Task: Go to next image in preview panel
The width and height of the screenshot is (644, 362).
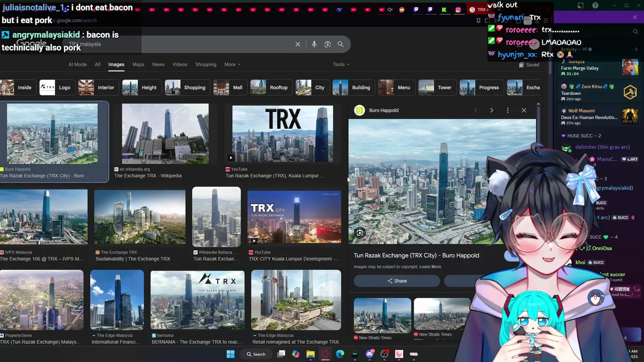Action: [x=492, y=110]
